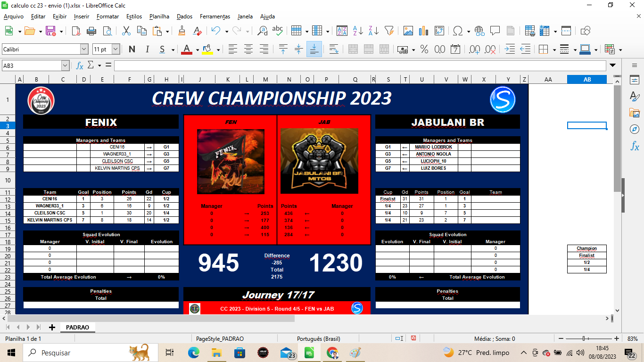Viewport: 644px width, 362px height.
Task: Click the AutoFilter funnel icon
Action: 389,31
